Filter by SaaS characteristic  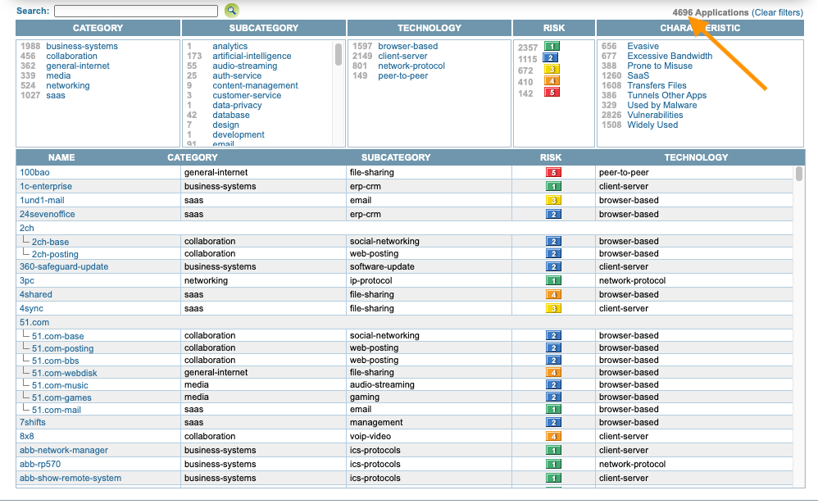tap(638, 75)
